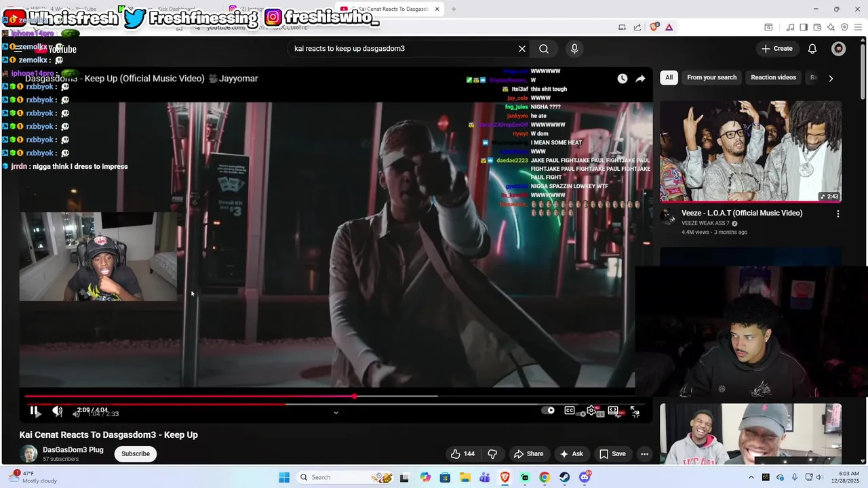
Task: Open options menu for Veeze video
Action: point(837,213)
